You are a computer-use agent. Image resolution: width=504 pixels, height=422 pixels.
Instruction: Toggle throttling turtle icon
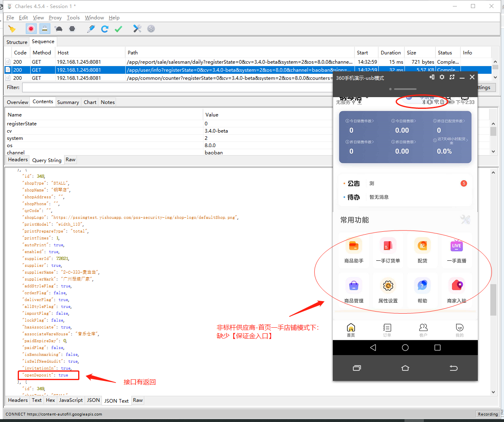point(59,29)
